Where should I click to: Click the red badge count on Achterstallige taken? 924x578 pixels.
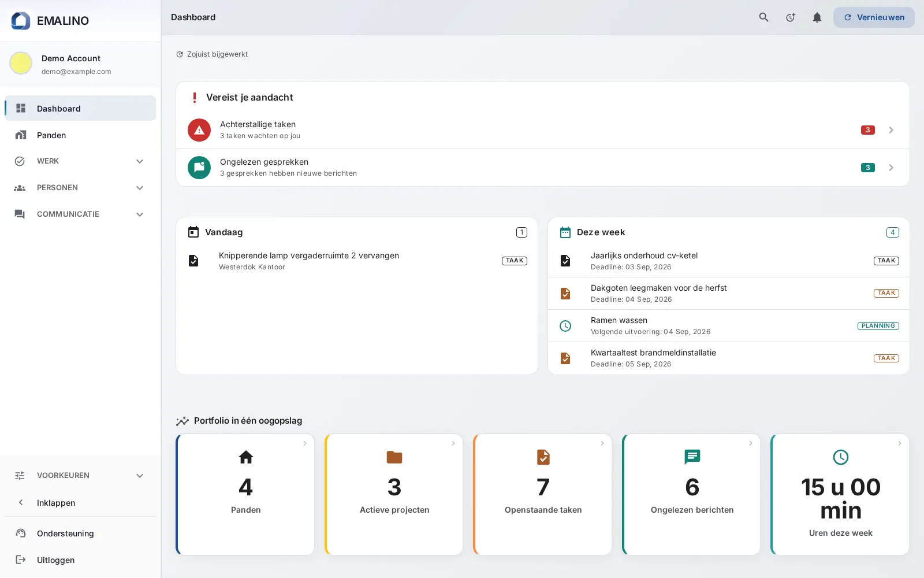click(x=867, y=130)
